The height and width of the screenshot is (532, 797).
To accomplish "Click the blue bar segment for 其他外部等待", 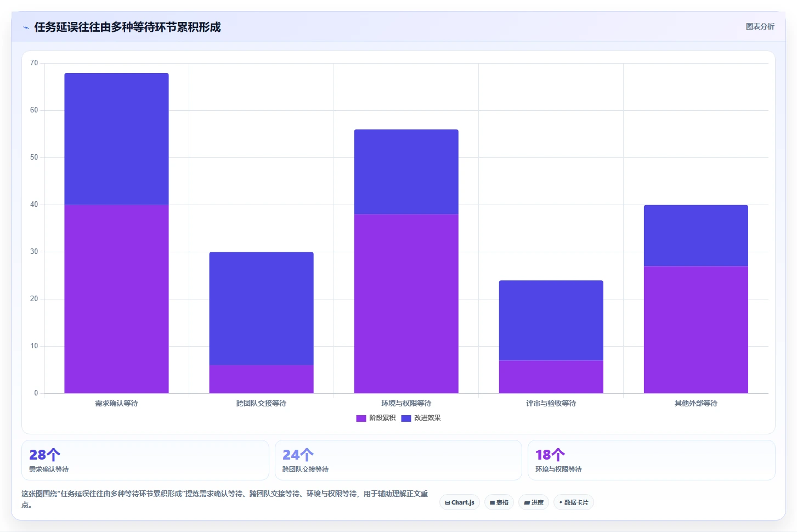I will tap(696, 236).
